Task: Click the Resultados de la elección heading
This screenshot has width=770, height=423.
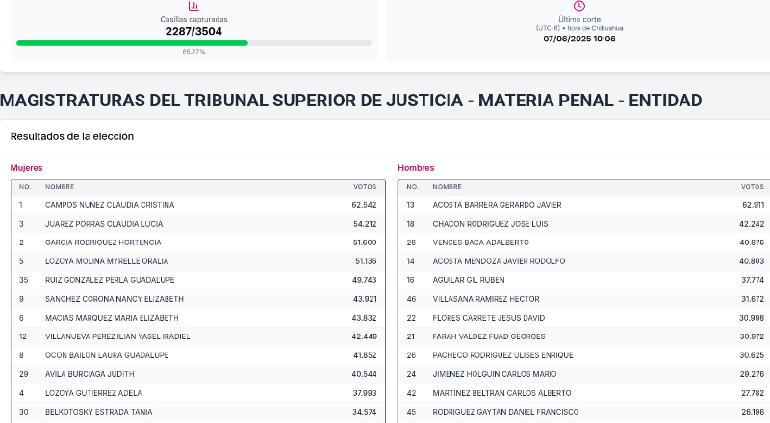Action: pyautogui.click(x=72, y=136)
